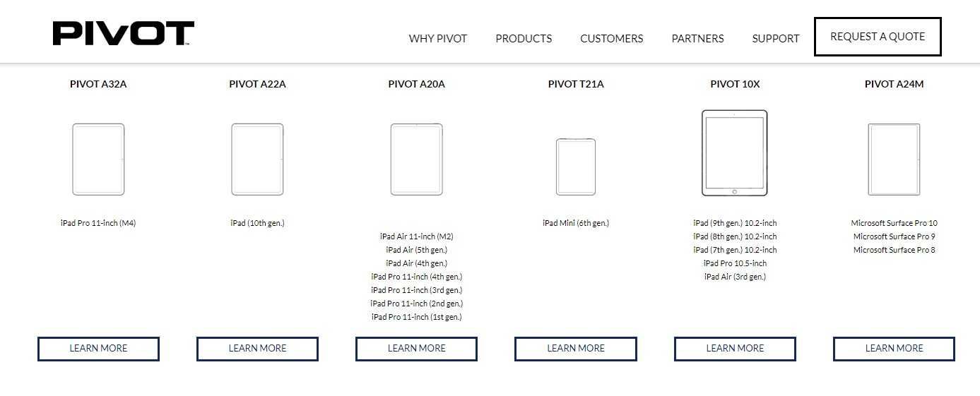Viewport: 980px width, 396px height.
Task: Select the PIVOT A32A tablet image
Action: click(x=98, y=160)
